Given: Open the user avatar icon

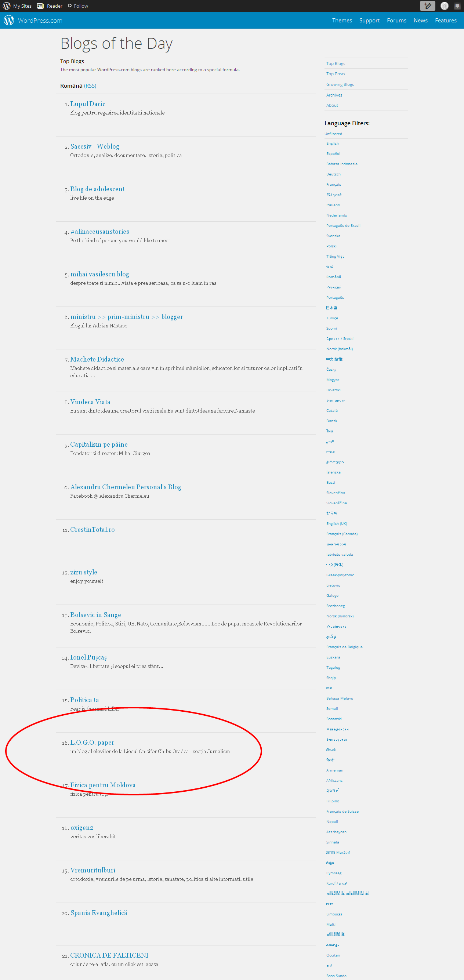Looking at the screenshot, I should [x=444, y=6].
